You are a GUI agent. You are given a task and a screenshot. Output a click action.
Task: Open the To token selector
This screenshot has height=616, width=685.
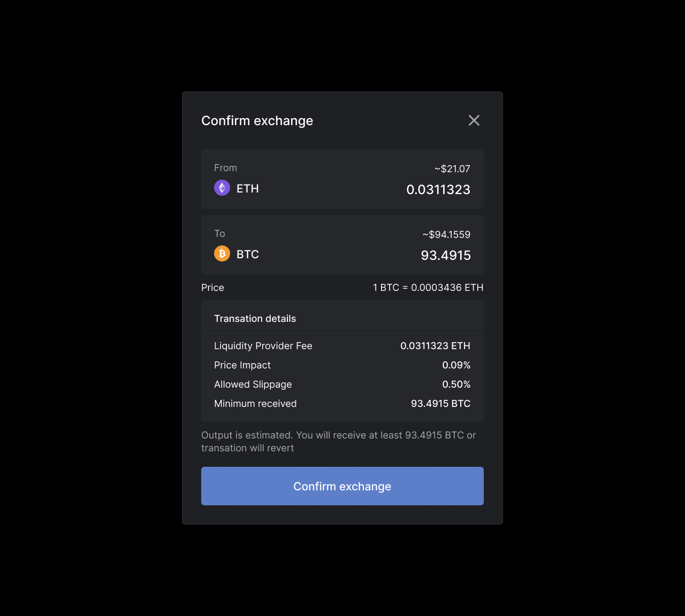pos(237,253)
